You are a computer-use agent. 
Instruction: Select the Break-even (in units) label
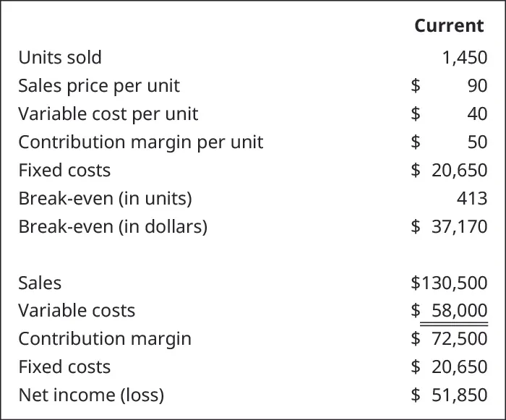[105, 198]
